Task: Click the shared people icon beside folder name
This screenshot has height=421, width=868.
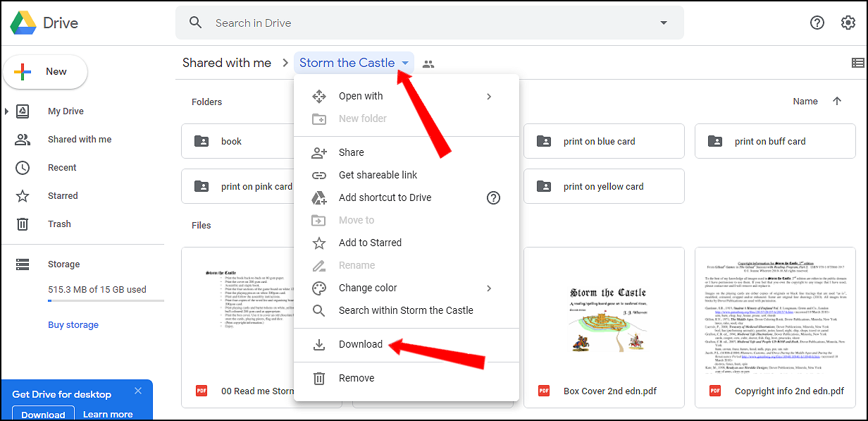Action: tap(428, 63)
